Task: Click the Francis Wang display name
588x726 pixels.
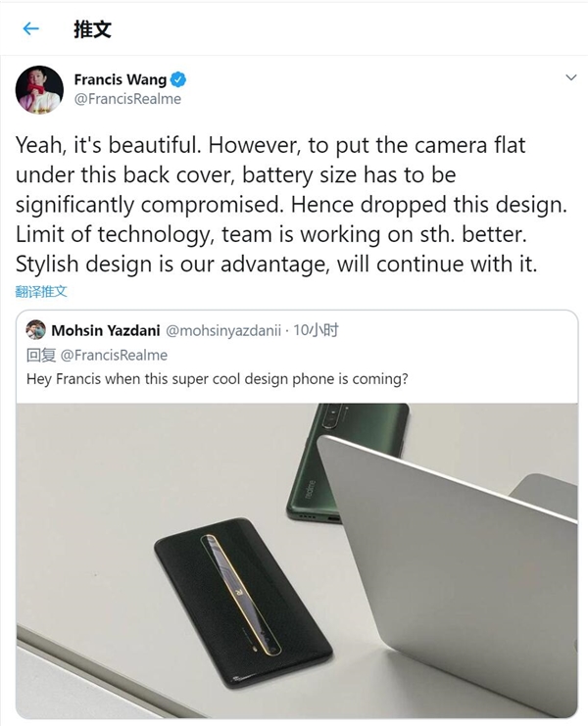Action: click(121, 79)
